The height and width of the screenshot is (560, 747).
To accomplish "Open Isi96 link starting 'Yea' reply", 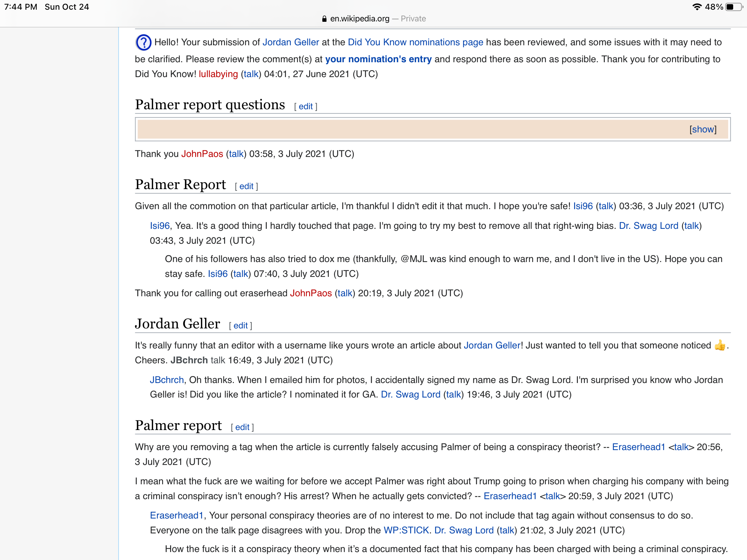I will coord(160,226).
